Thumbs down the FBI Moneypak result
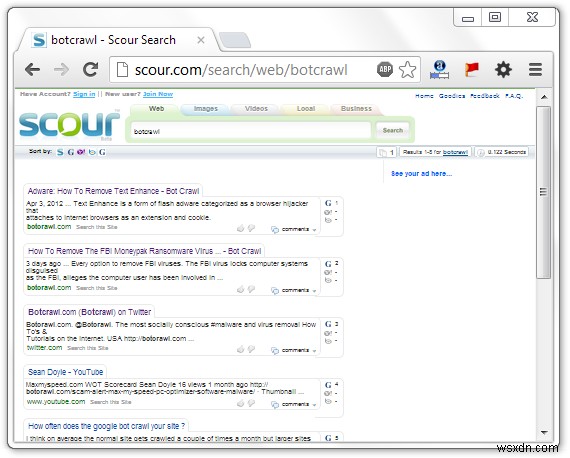The height and width of the screenshot is (458, 570). tap(251, 289)
